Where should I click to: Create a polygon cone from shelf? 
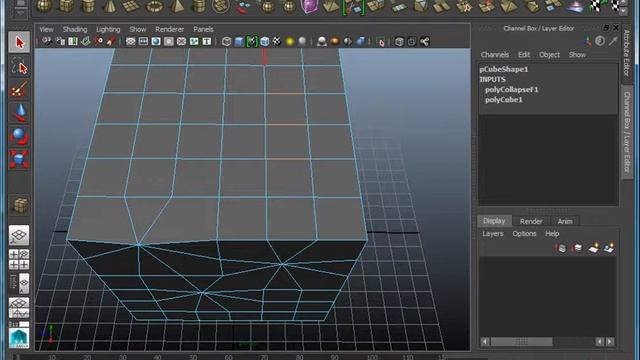(110, 6)
